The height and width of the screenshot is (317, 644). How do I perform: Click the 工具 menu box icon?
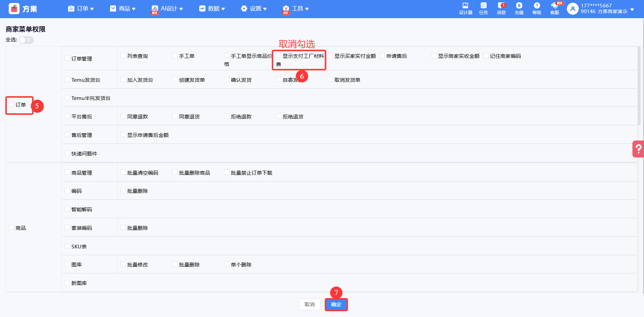pyautogui.click(x=286, y=9)
